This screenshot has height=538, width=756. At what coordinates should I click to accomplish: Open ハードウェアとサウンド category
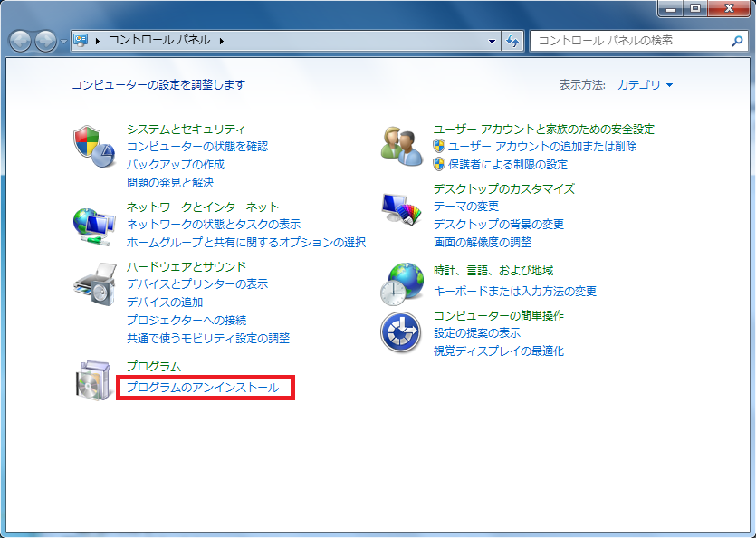coord(187,266)
